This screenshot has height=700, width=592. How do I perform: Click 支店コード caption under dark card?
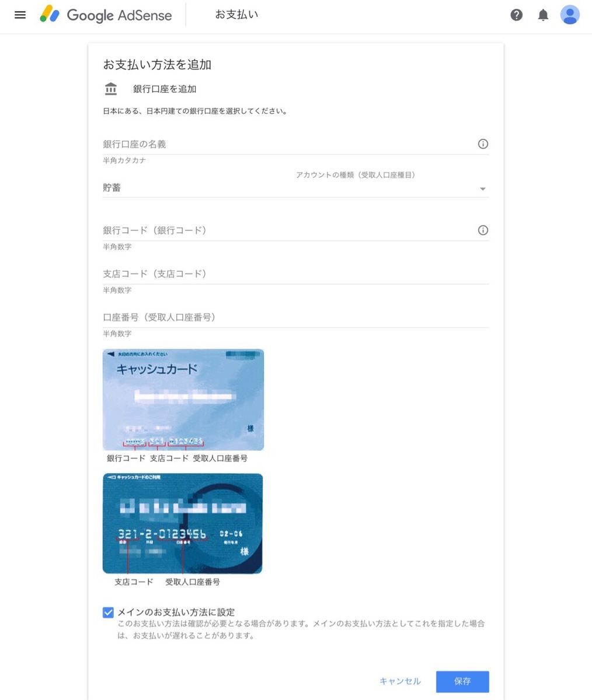134,582
